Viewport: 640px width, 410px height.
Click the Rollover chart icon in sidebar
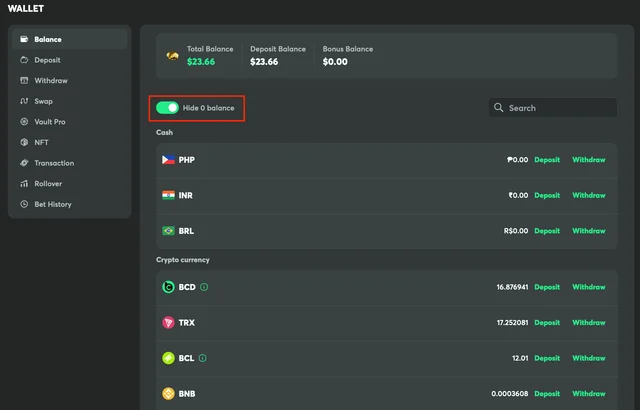pyautogui.click(x=24, y=184)
